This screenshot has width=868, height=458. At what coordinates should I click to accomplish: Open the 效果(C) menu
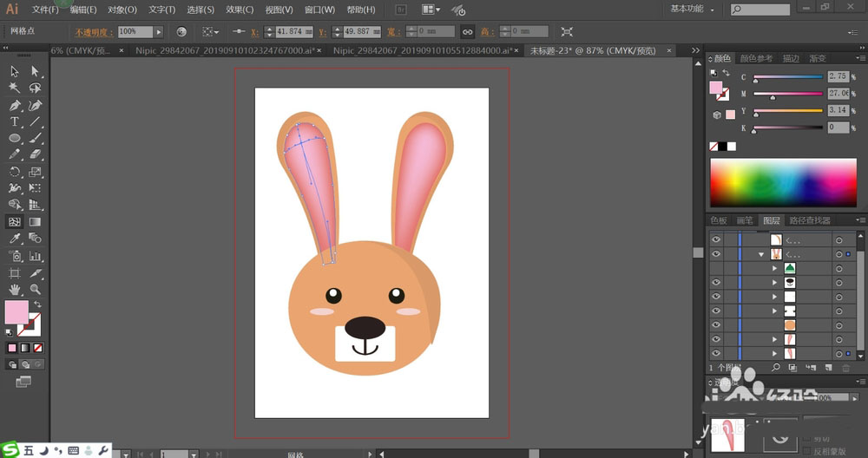(x=240, y=10)
